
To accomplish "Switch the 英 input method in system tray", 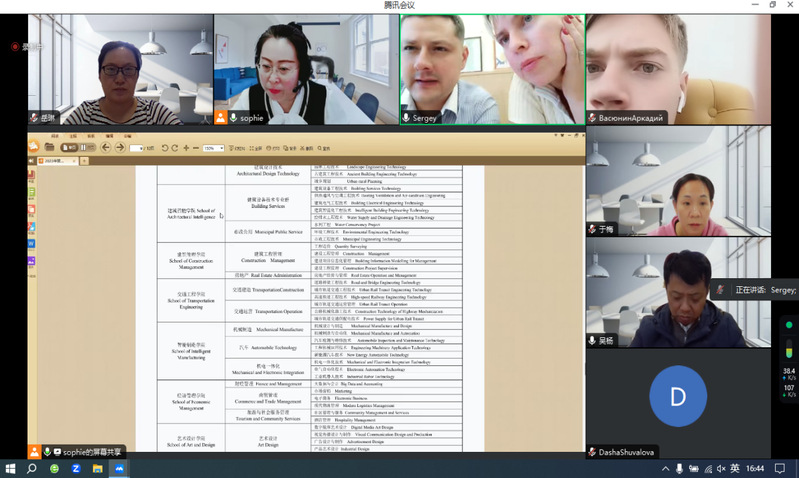I will [734, 467].
